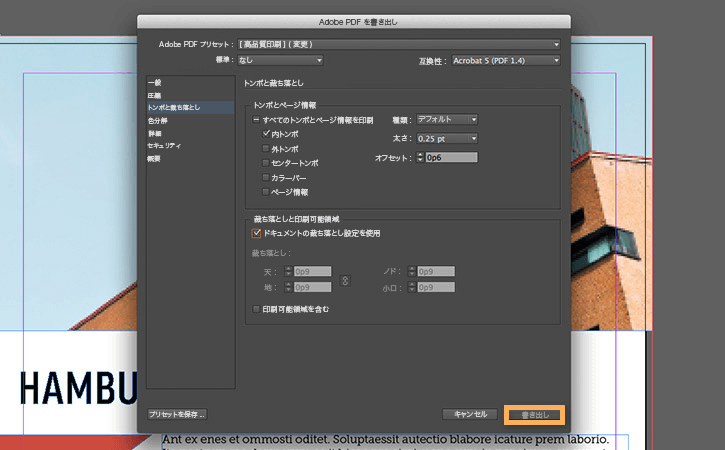
Task: Click the 書き出し export button
Action: 535,415
